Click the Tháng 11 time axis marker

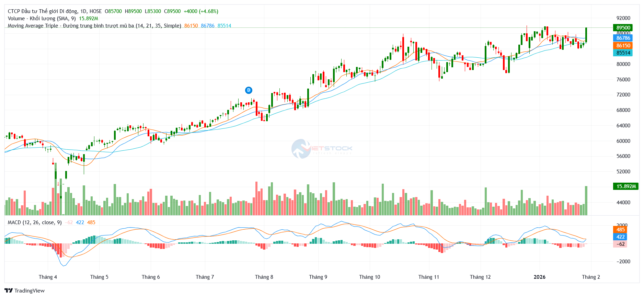pyautogui.click(x=428, y=277)
